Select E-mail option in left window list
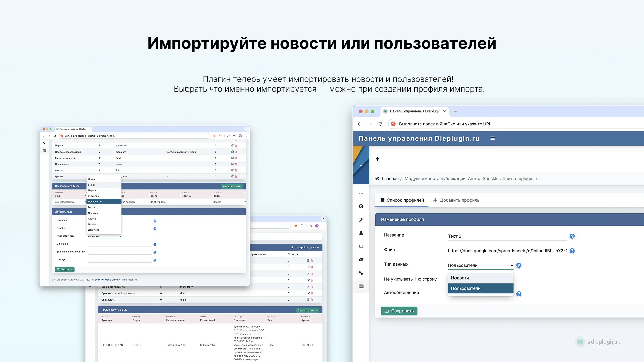The width and height of the screenshot is (644, 362). [x=104, y=185]
